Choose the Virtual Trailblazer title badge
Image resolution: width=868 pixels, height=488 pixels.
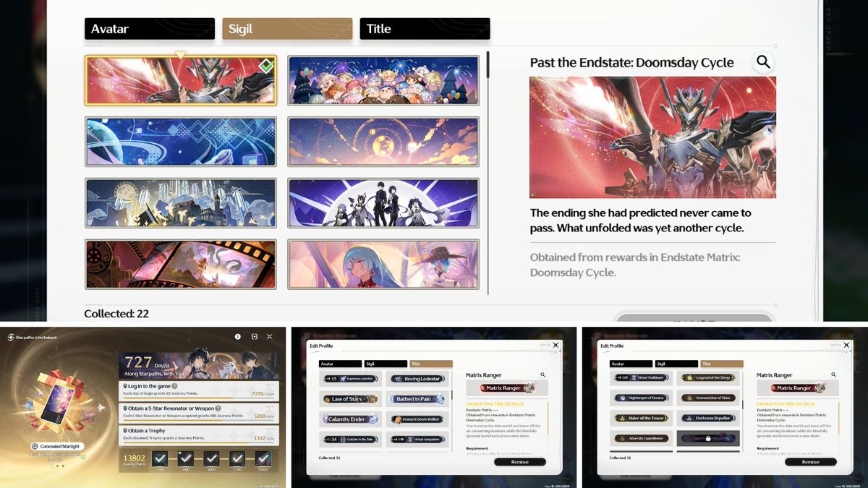642,378
